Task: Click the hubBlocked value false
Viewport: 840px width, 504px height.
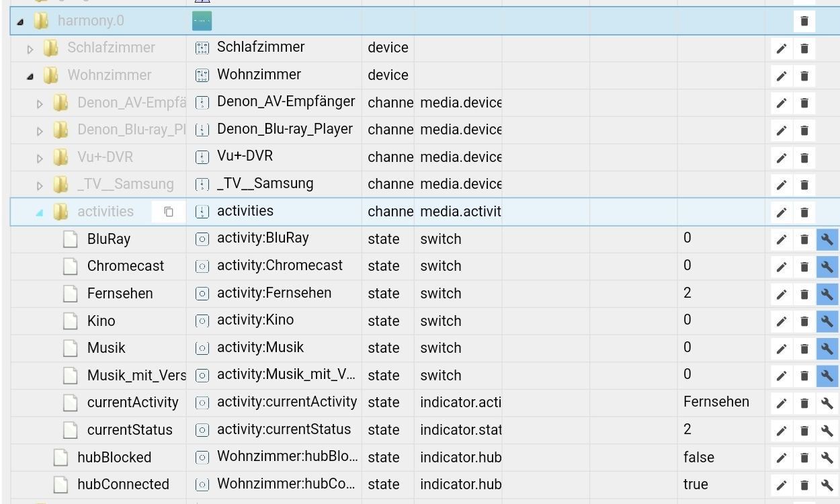Action: click(698, 457)
